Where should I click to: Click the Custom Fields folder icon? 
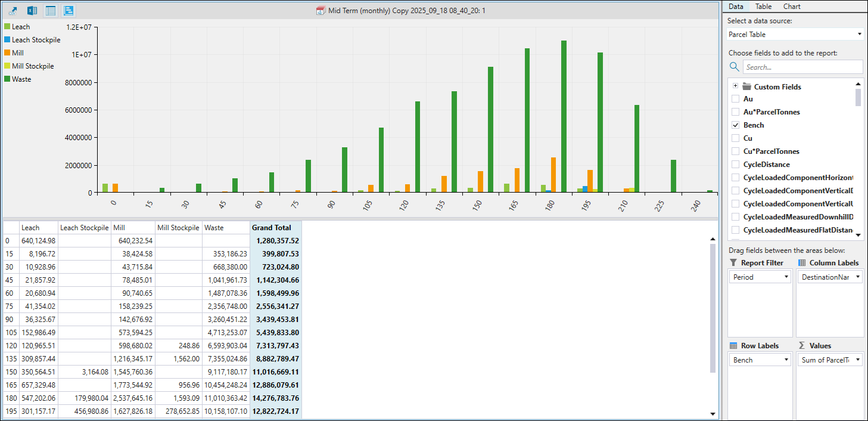coord(746,86)
